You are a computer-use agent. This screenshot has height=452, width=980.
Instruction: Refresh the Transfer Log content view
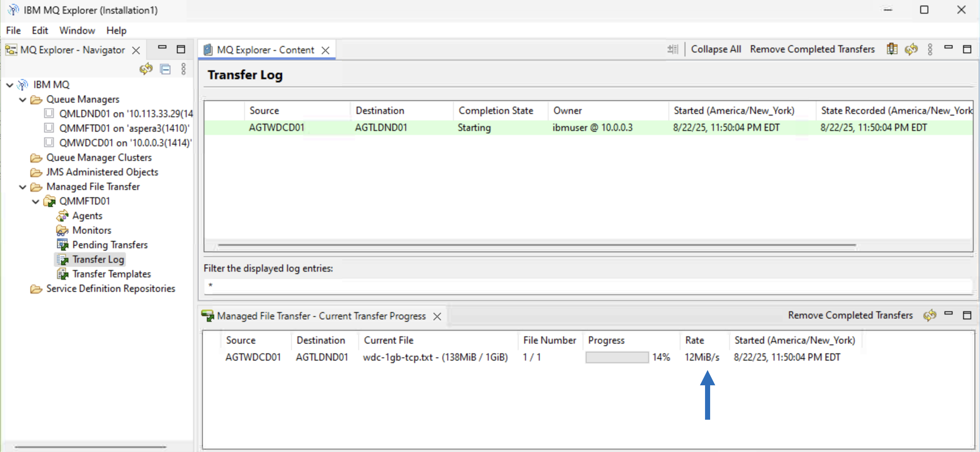tap(911, 49)
